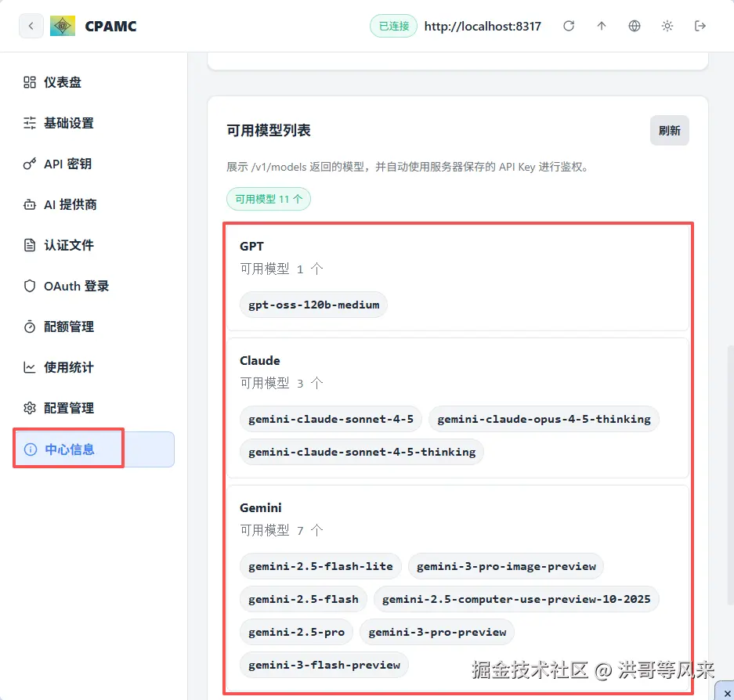
Task: Open the AI 提供商 sidebar icon
Action: (29, 204)
